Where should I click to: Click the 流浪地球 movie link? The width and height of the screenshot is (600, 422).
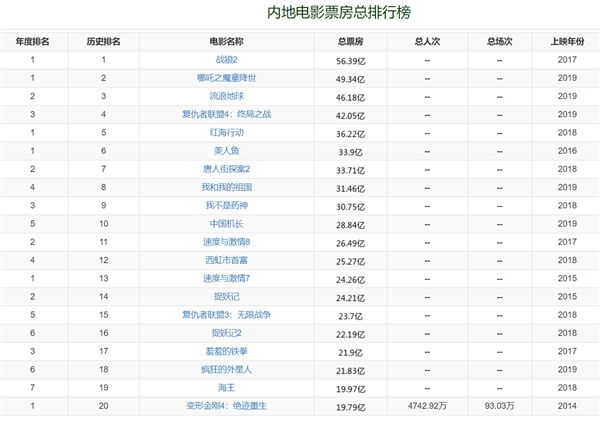(227, 96)
